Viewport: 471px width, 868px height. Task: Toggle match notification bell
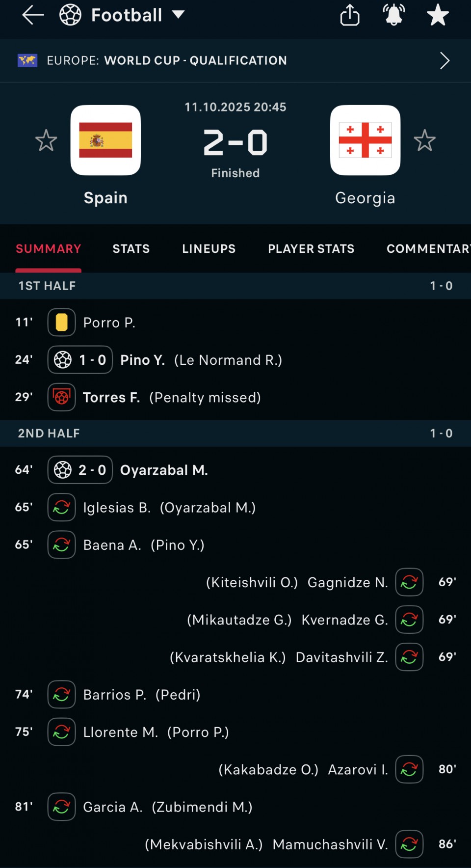click(394, 15)
